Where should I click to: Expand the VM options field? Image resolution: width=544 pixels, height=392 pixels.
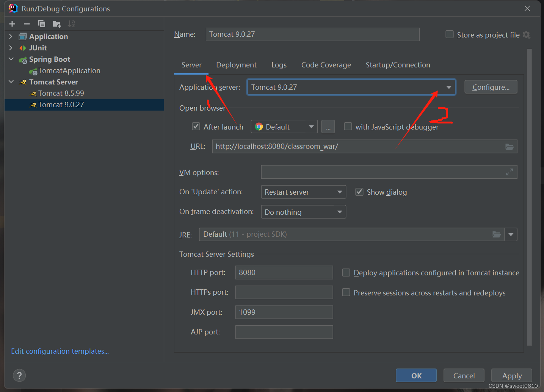(510, 172)
